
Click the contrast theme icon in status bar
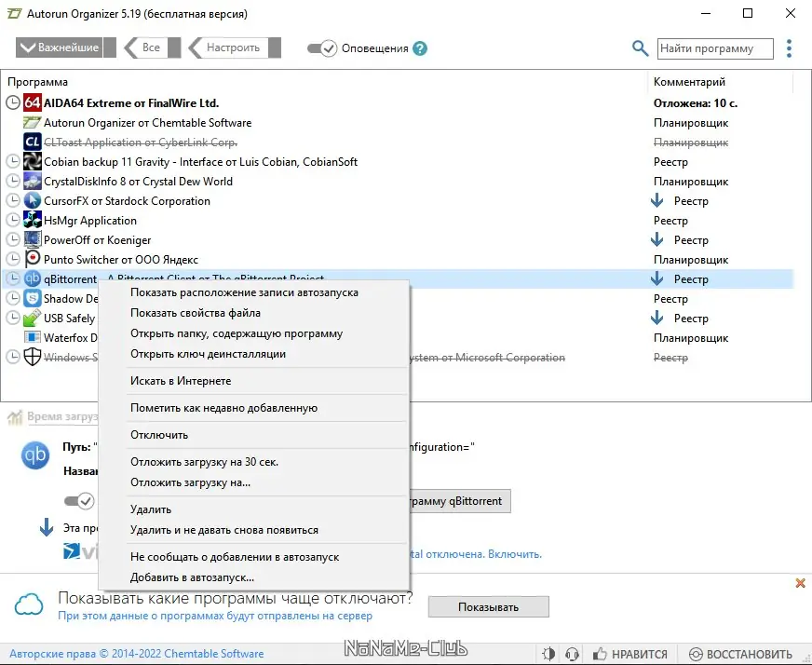point(548,654)
